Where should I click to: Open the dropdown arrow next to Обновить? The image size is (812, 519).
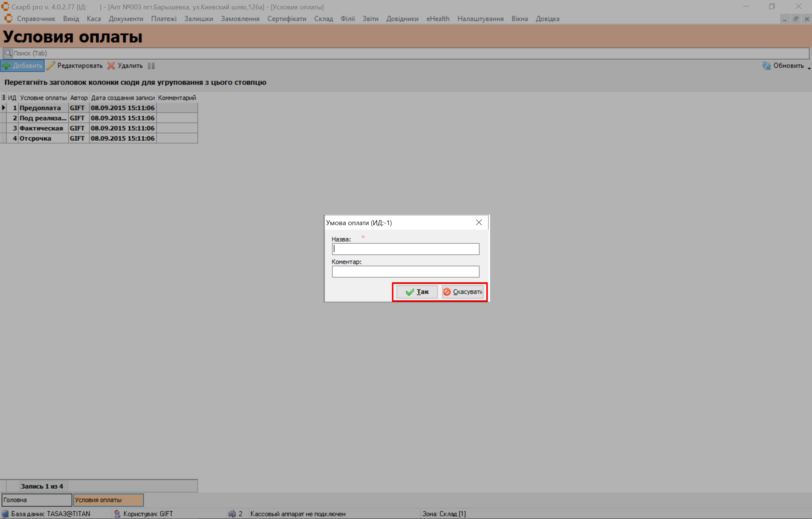[809, 68]
